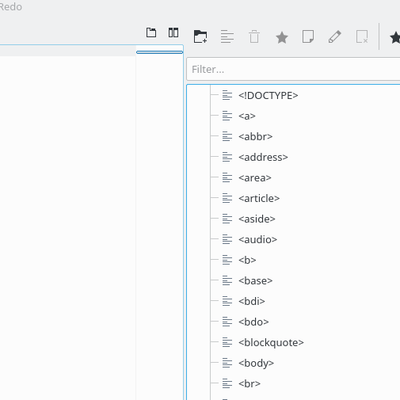400x400 pixels.
Task: Click the remove-selection icon beside the pencil
Action: 362,37
